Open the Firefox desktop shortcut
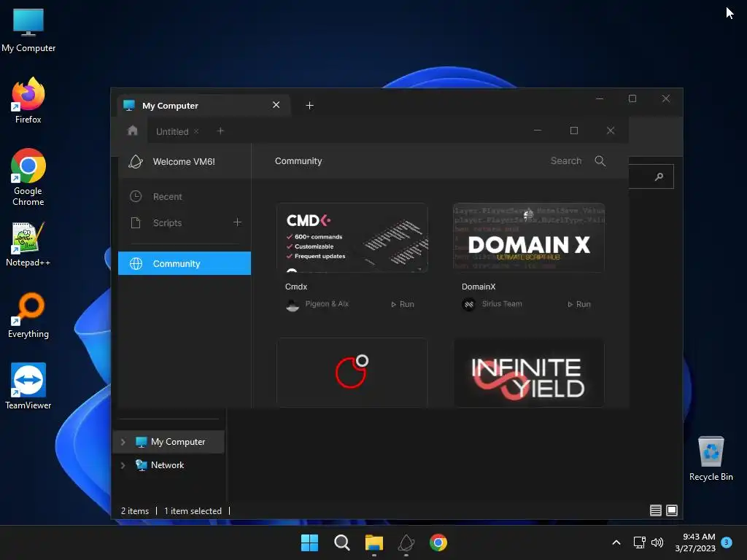This screenshot has width=747, height=560. coord(28,101)
